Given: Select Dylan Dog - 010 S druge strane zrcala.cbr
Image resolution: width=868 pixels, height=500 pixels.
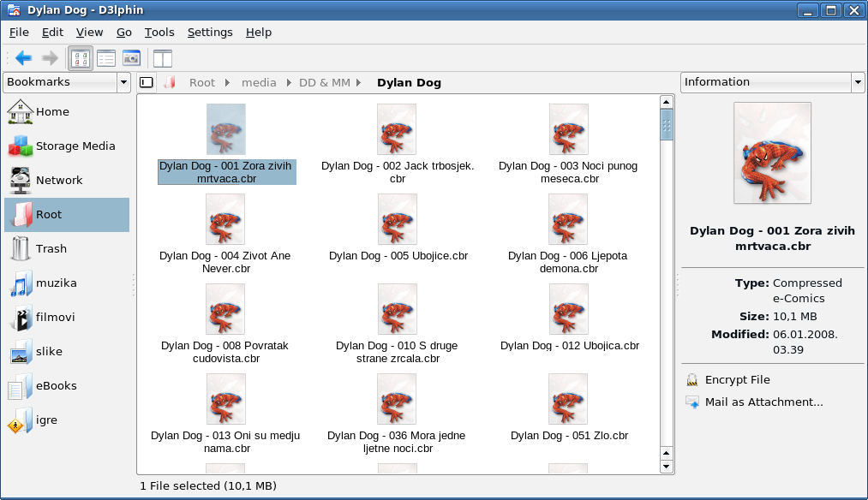Looking at the screenshot, I should click(x=398, y=324).
